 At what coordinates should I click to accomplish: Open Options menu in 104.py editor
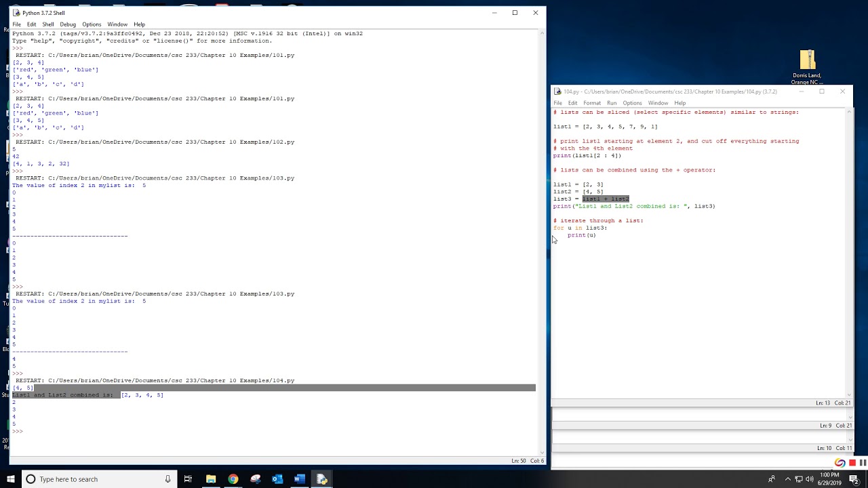632,103
